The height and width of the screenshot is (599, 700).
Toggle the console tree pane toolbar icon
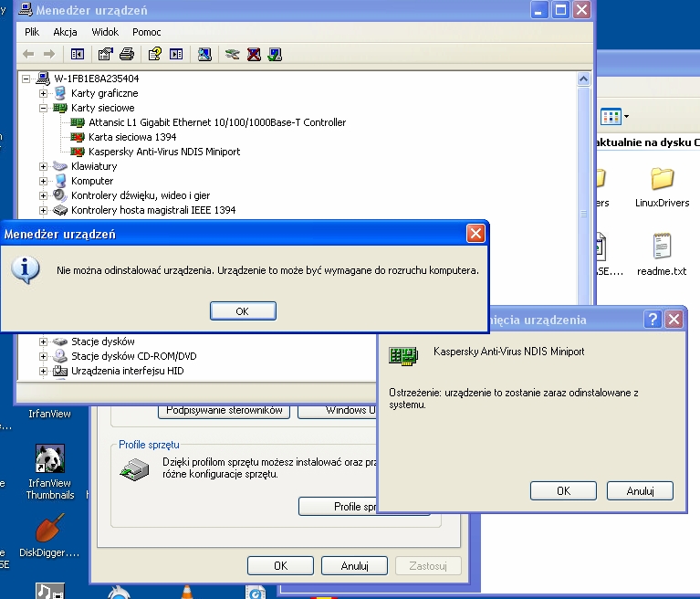(78, 55)
